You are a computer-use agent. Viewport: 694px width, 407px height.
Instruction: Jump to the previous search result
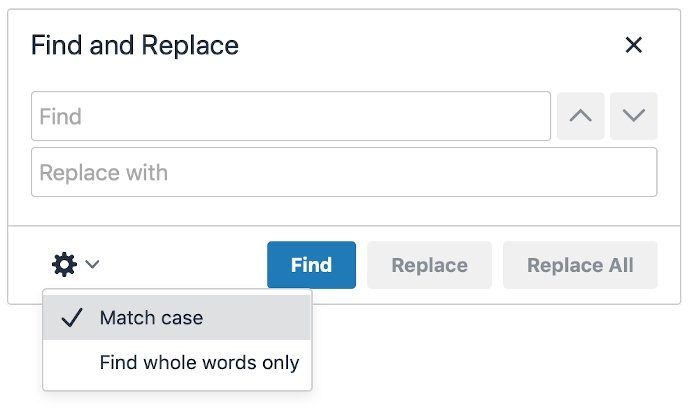(x=580, y=116)
